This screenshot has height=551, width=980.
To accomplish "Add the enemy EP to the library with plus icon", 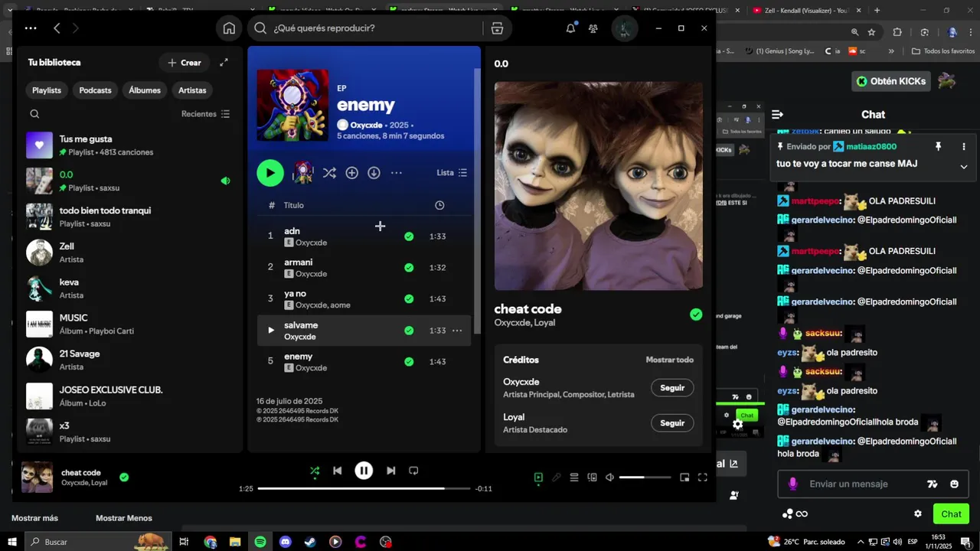I will pyautogui.click(x=351, y=173).
